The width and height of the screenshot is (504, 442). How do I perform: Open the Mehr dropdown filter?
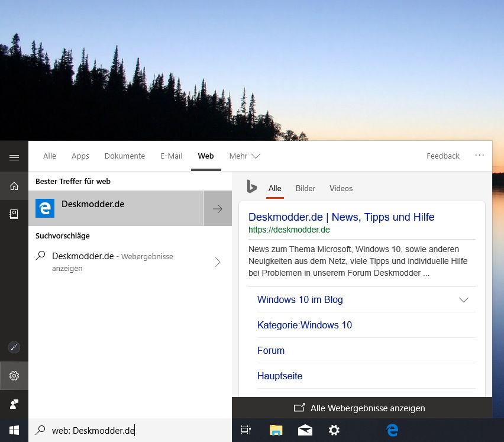245,156
